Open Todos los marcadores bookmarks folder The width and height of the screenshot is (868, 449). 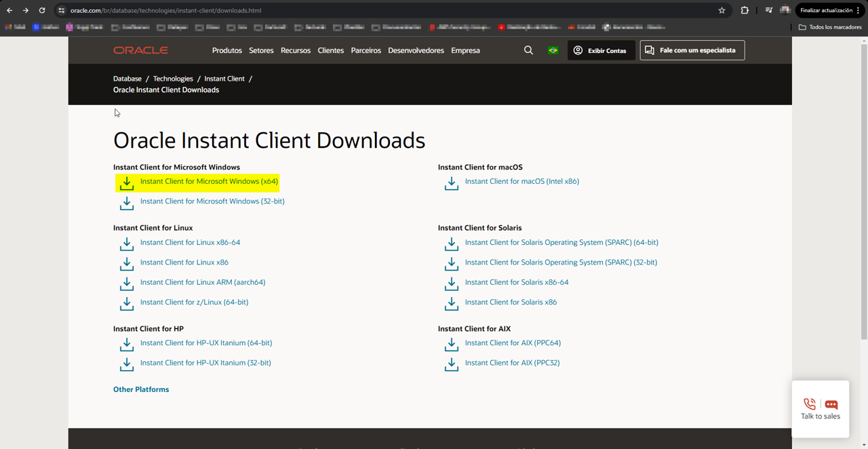[830, 27]
